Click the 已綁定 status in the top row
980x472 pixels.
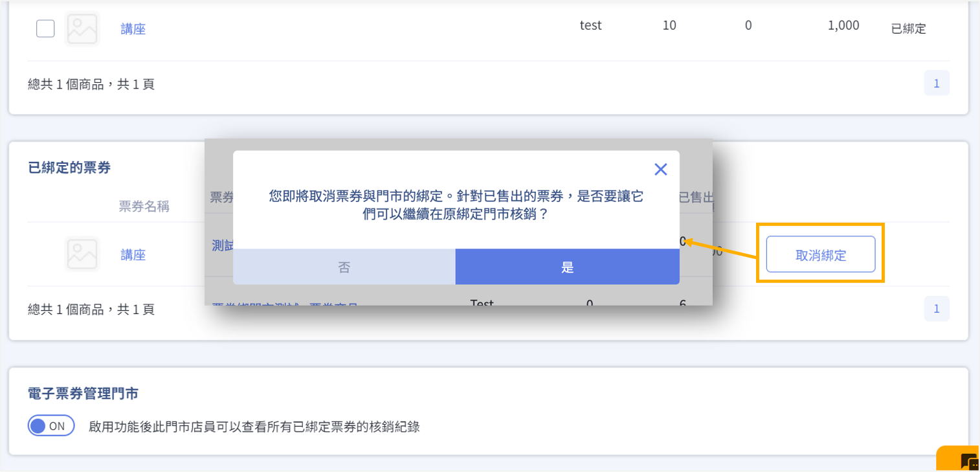pos(908,29)
